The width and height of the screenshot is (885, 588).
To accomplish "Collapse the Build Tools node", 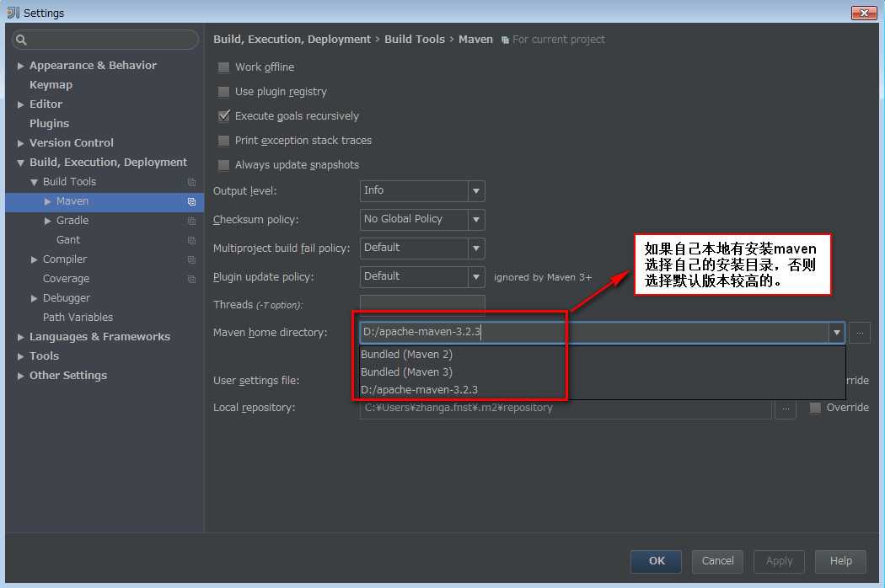I will (x=34, y=182).
